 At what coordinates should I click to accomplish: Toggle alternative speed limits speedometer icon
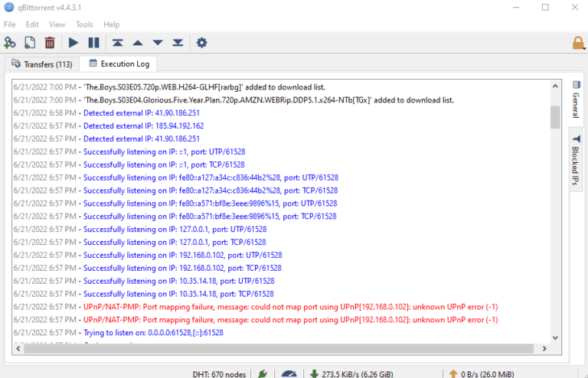pyautogui.click(x=289, y=373)
